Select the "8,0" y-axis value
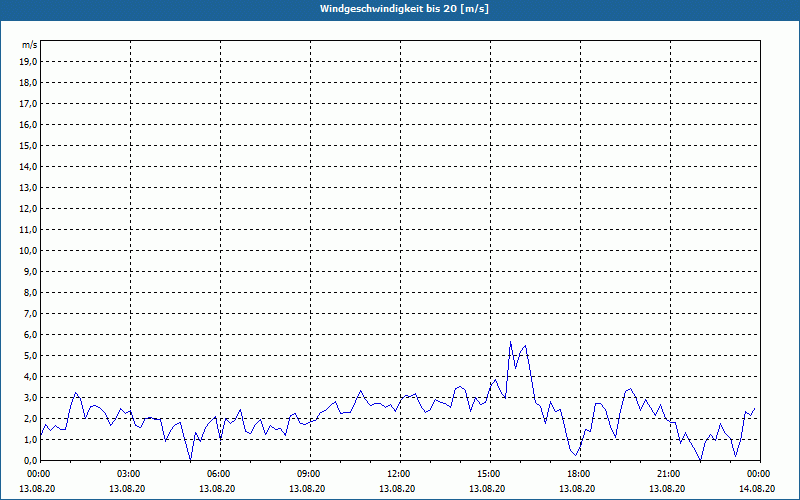Viewport: 800px width, 500px height. 30,292
